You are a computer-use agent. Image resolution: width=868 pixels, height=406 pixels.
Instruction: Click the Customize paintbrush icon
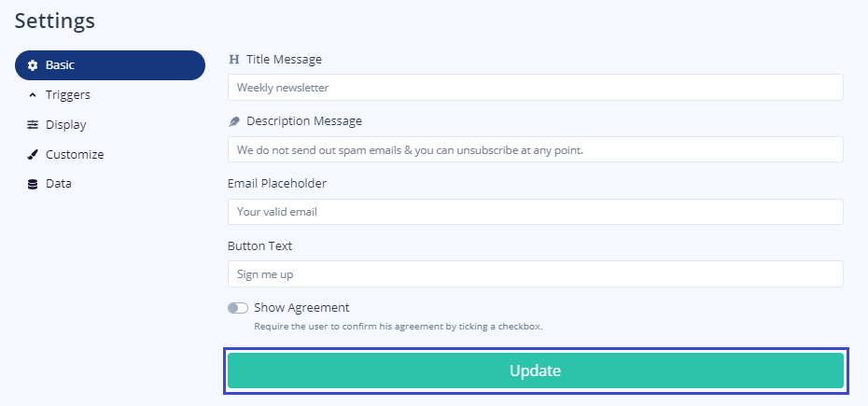tap(33, 155)
